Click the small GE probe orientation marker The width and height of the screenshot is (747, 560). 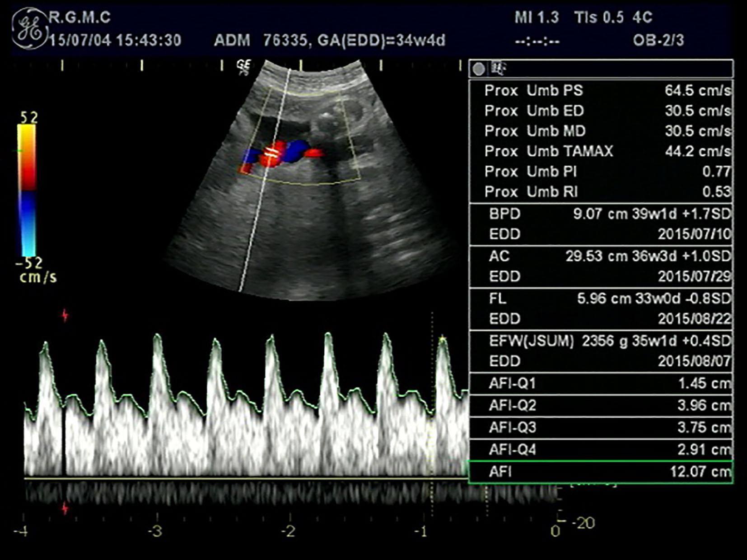coord(243,67)
